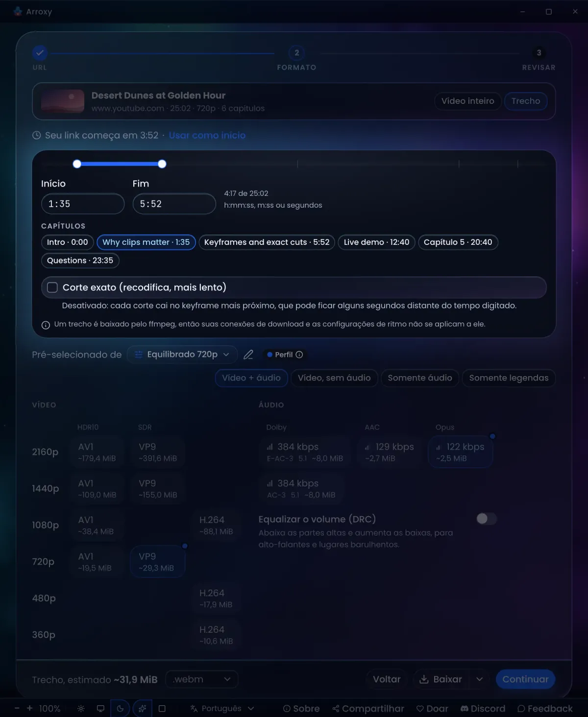Click the Fim time input field
This screenshot has height=717, width=588.
click(174, 204)
